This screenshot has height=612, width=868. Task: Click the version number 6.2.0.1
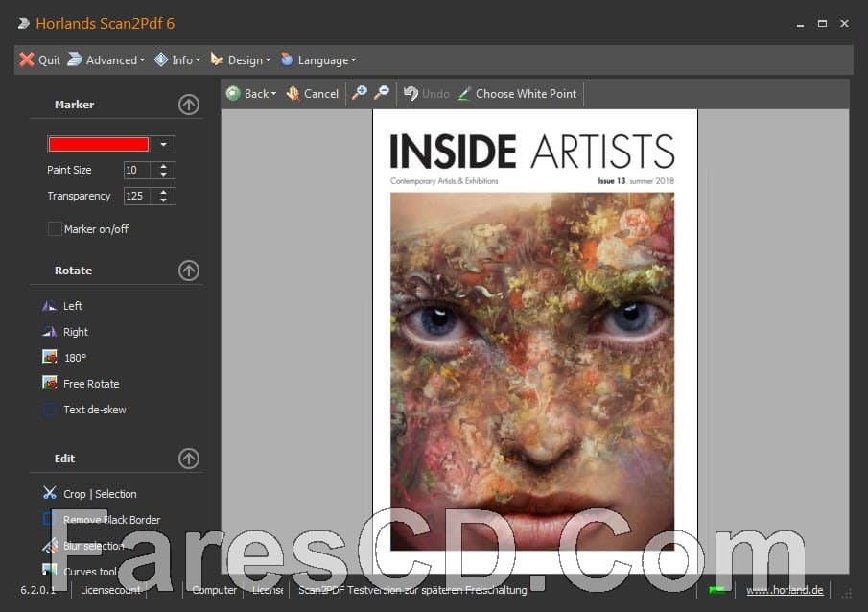click(x=38, y=590)
